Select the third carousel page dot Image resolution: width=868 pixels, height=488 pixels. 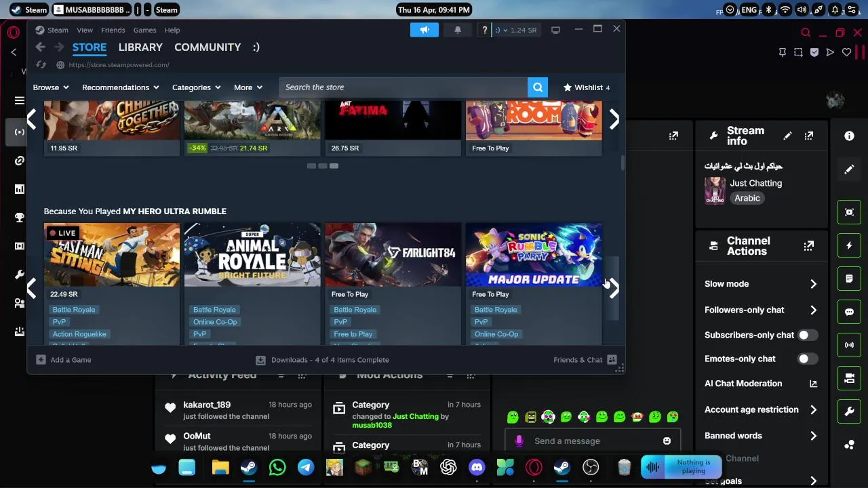[334, 165]
